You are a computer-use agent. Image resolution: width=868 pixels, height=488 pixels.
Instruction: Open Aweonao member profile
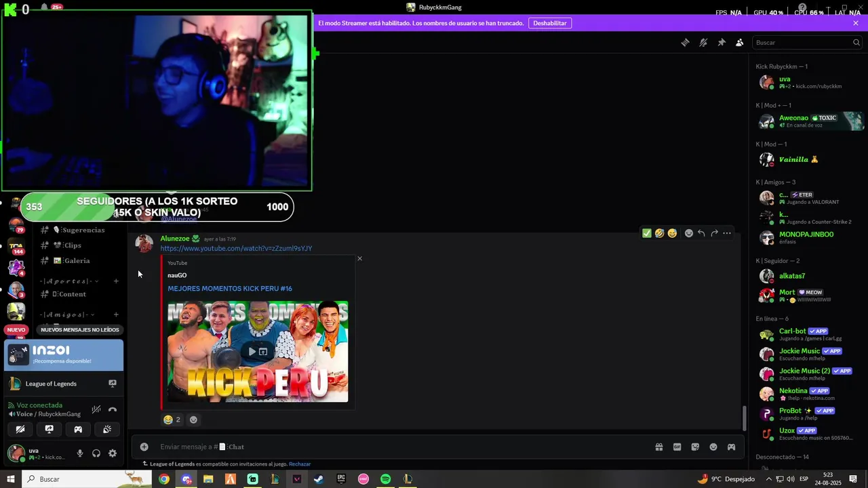810,121
